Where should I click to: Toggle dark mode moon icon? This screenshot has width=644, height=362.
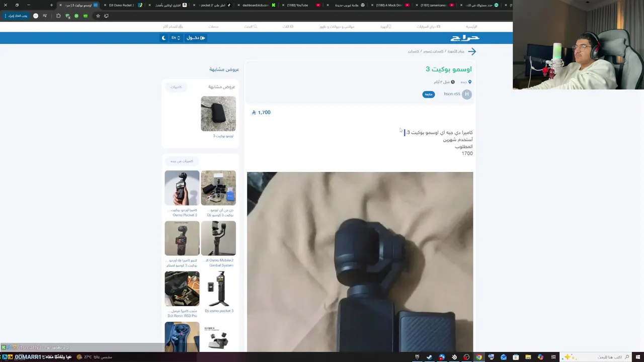point(164,38)
